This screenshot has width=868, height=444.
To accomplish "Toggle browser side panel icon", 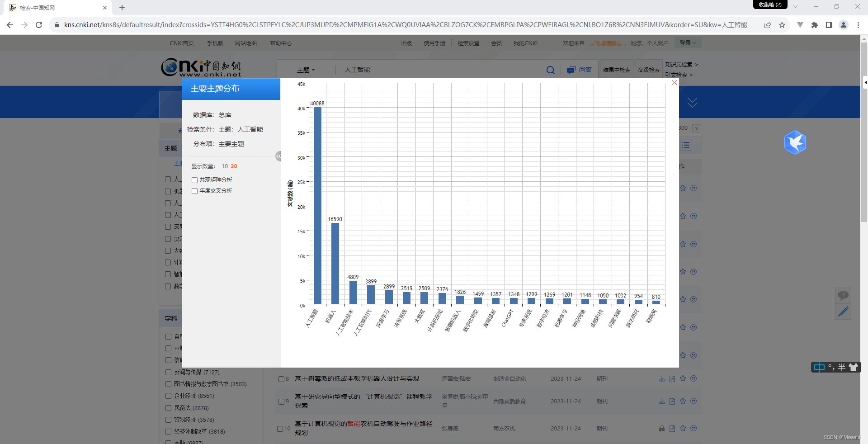I will coord(829,25).
